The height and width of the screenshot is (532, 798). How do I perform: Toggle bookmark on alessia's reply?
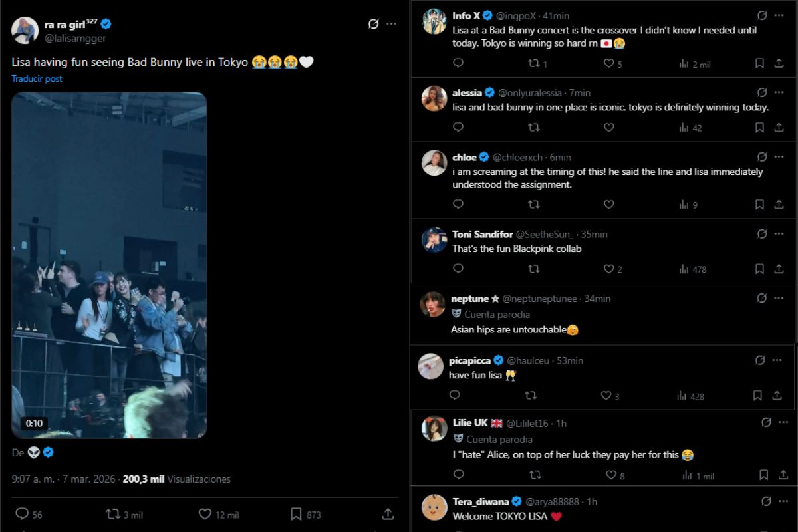click(757, 128)
